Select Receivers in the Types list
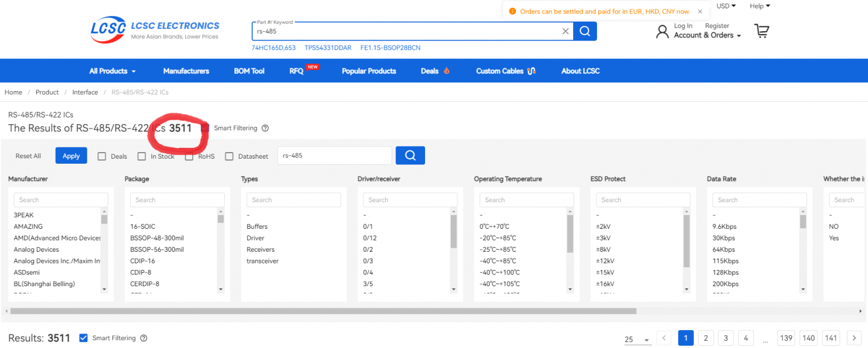The height and width of the screenshot is (348, 868). (261, 249)
